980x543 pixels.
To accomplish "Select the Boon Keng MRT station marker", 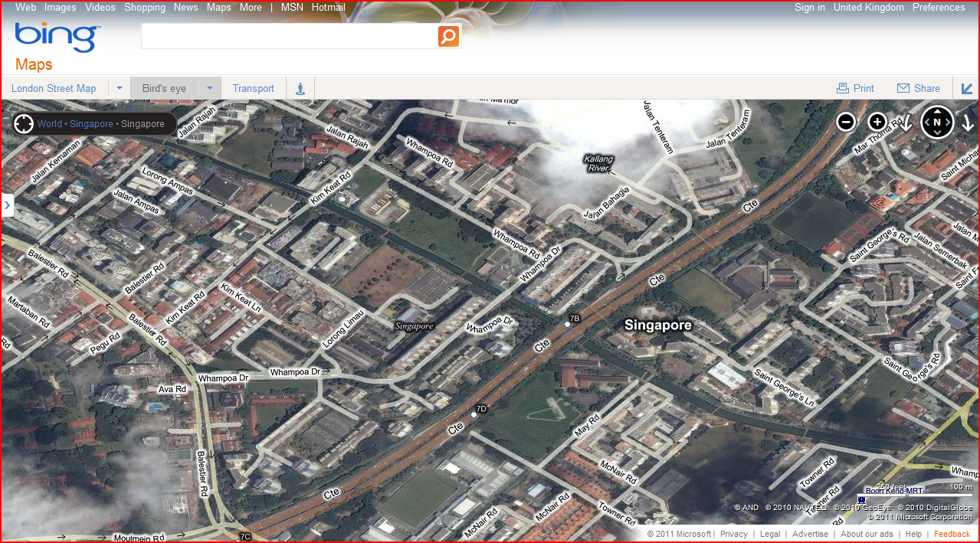I will tap(861, 499).
